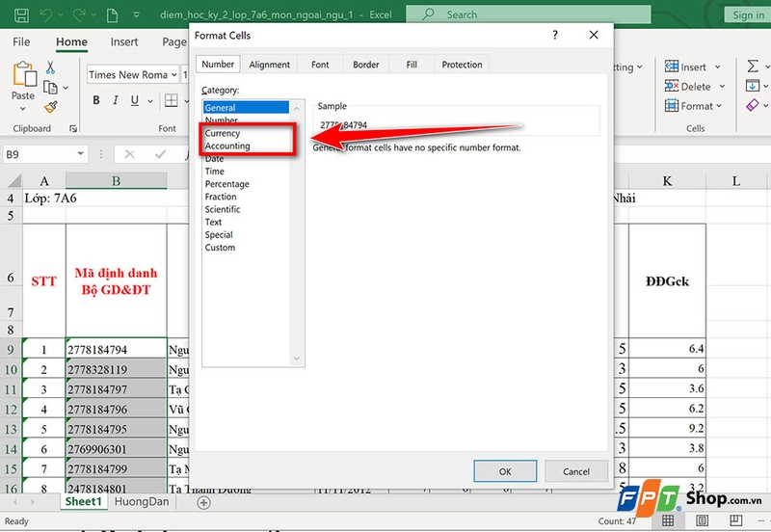
Task: Switch to the Number tab in Format Cells
Action: click(218, 64)
